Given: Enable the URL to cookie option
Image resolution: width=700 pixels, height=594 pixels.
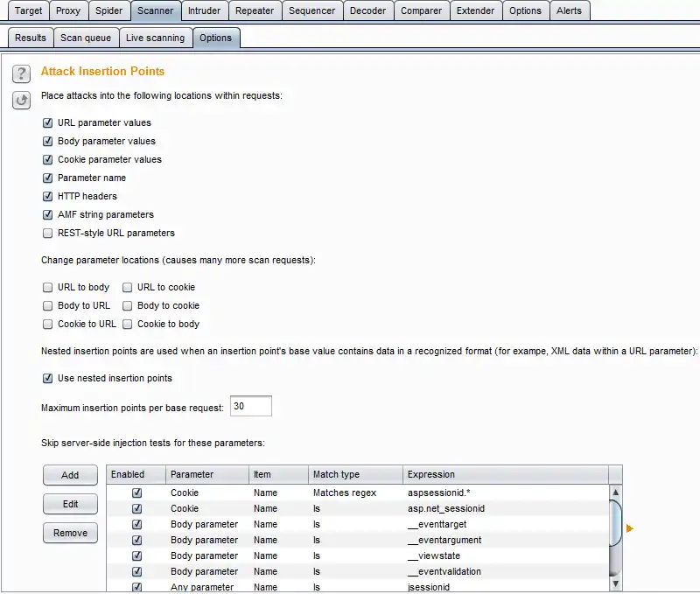Looking at the screenshot, I should (127, 287).
